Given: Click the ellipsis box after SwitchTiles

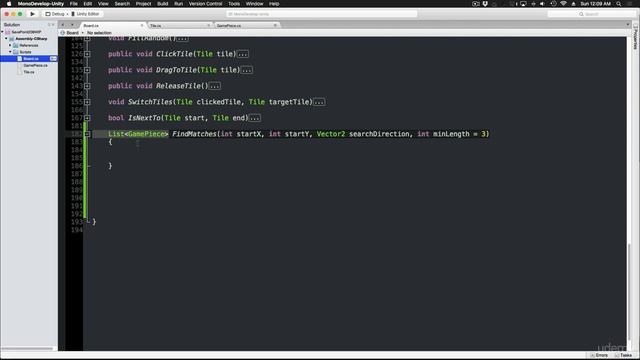Looking at the screenshot, I should point(319,102).
